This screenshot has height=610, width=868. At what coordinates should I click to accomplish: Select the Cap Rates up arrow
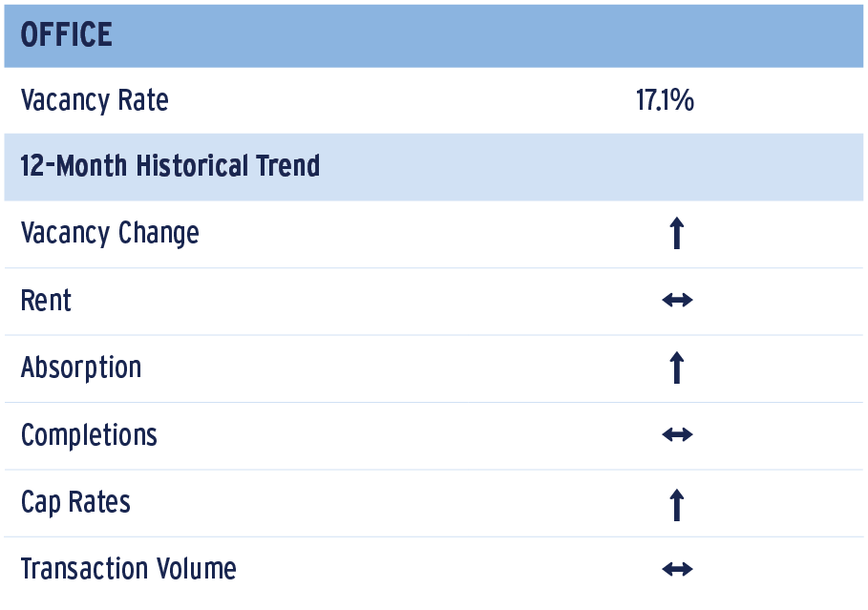676,505
